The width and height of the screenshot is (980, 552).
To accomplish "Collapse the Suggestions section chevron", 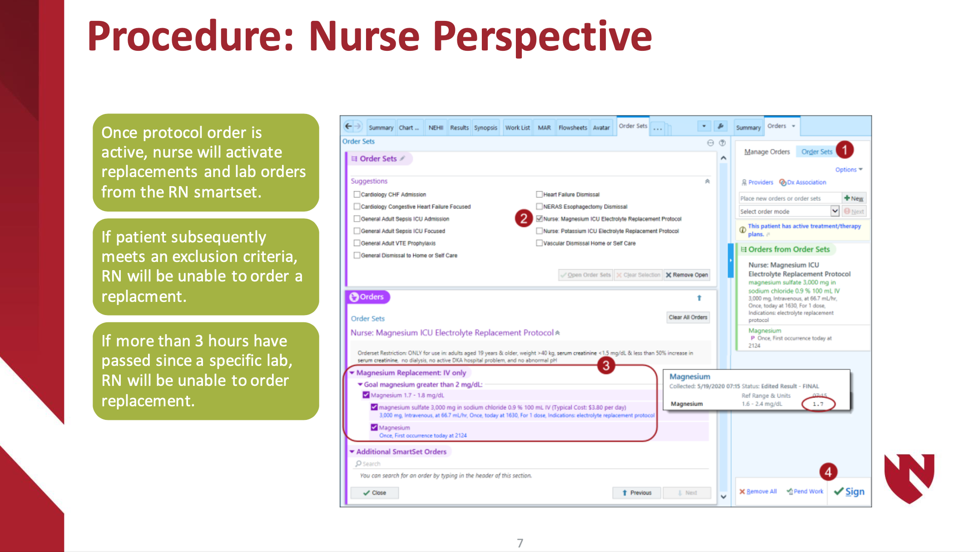I will tap(707, 181).
